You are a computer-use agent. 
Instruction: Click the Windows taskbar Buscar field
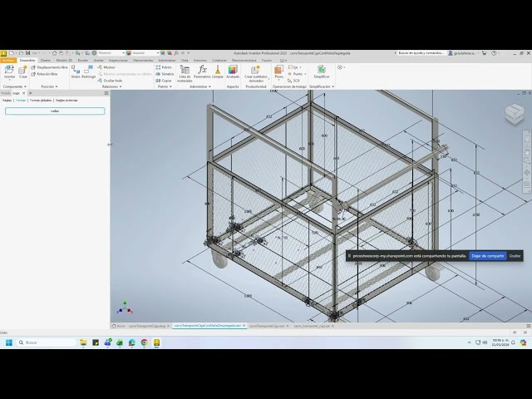pos(47,342)
